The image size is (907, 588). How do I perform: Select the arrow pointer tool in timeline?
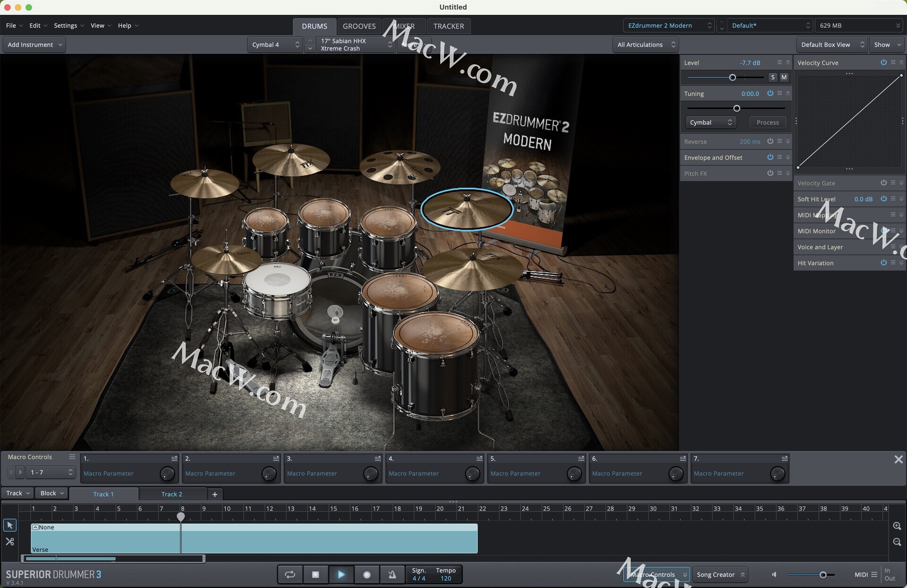coord(9,525)
